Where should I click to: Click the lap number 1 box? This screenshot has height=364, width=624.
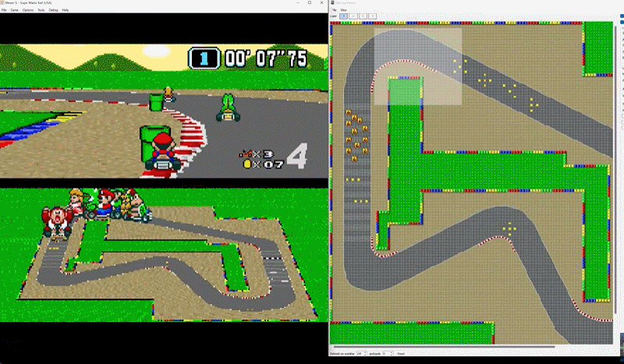204,58
